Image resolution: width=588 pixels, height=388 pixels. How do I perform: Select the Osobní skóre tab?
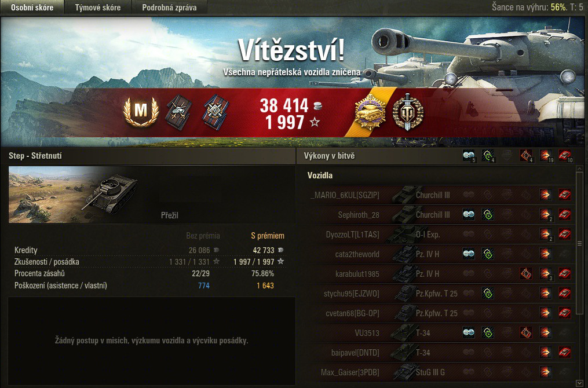[32, 7]
